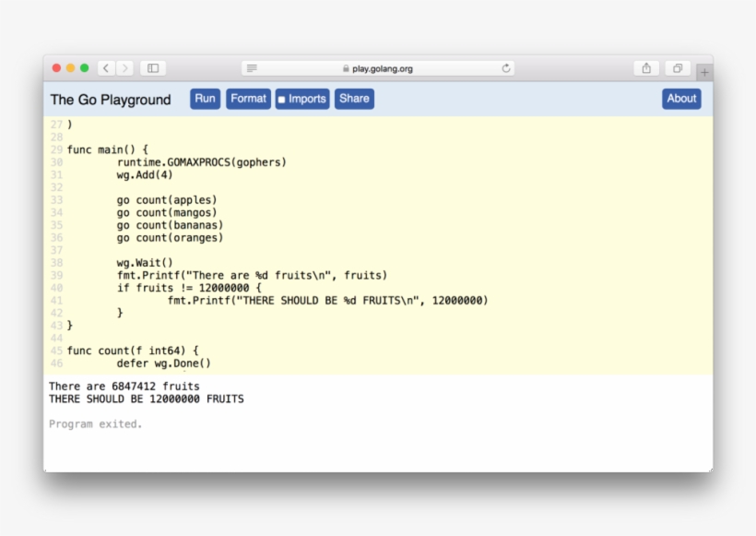
Task: Toggle the Imports checkbox
Action: pyautogui.click(x=281, y=100)
